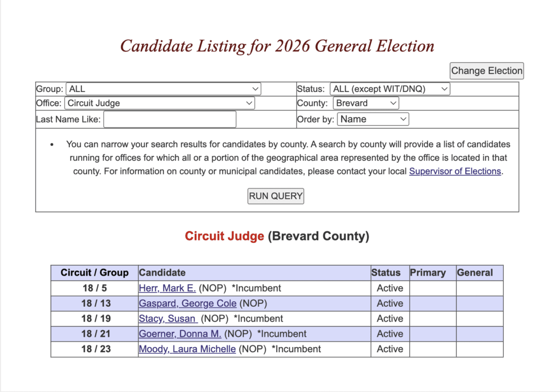
Task: Change the County dropdown from Brevard
Action: tap(366, 103)
